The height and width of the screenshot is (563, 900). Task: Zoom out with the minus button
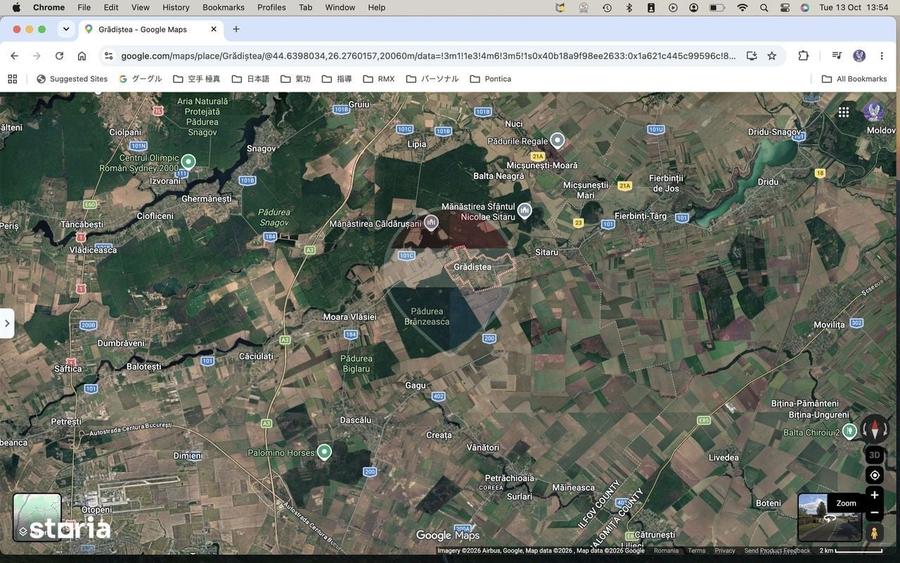click(874, 512)
